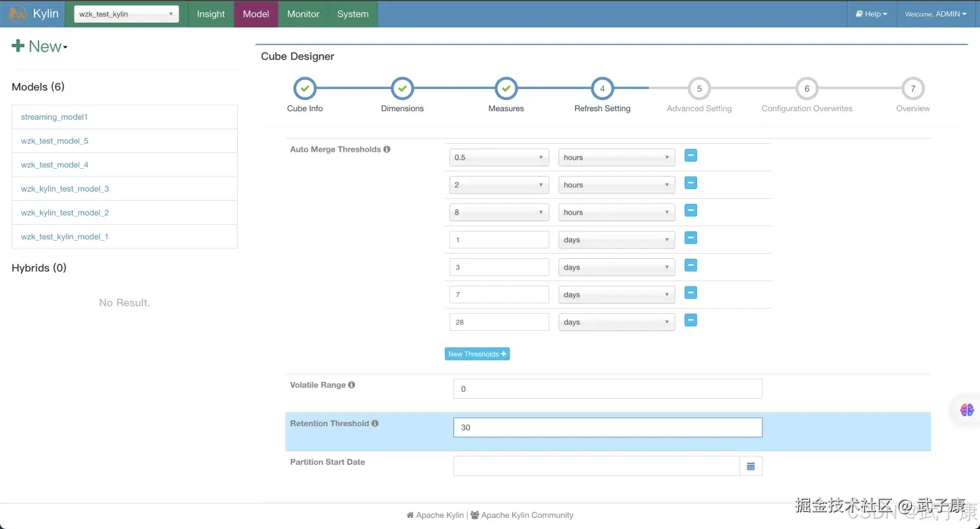Viewport: 980px width, 529px height.
Task: Focus the threshold value field showing 7
Action: [x=499, y=295]
